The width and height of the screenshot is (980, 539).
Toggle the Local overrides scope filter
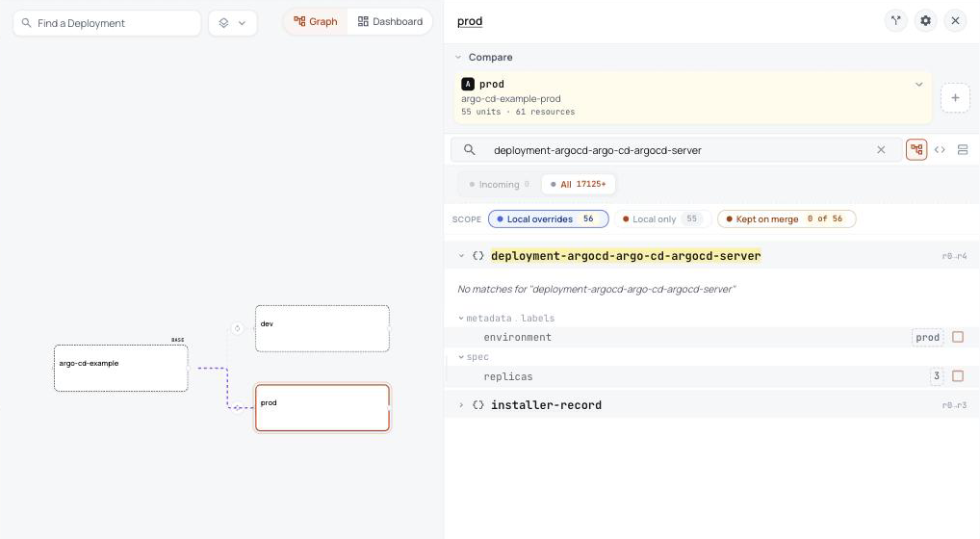(x=548, y=219)
